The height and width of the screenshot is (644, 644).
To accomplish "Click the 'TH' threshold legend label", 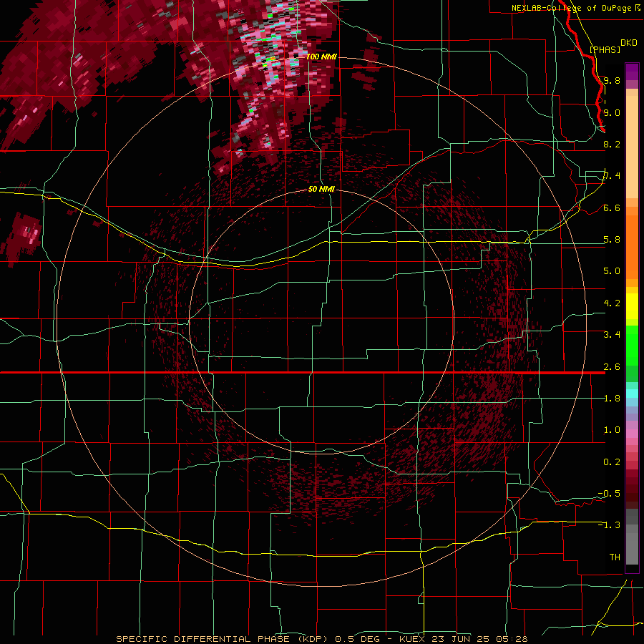I will 615,557.
